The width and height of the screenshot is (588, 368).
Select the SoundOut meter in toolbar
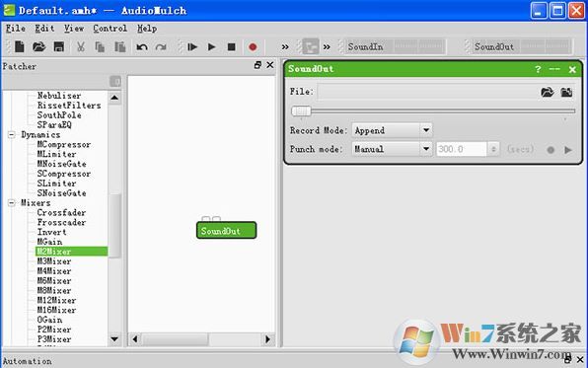pos(521,46)
